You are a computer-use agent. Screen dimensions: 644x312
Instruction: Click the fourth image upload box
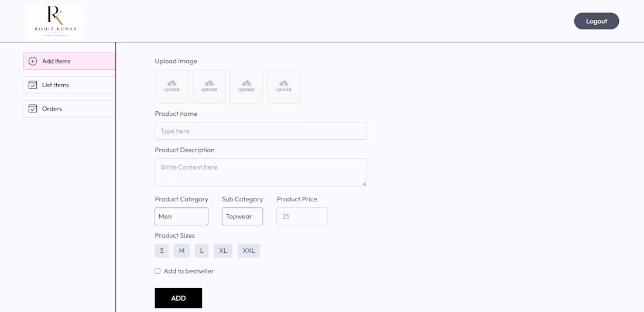click(x=283, y=86)
